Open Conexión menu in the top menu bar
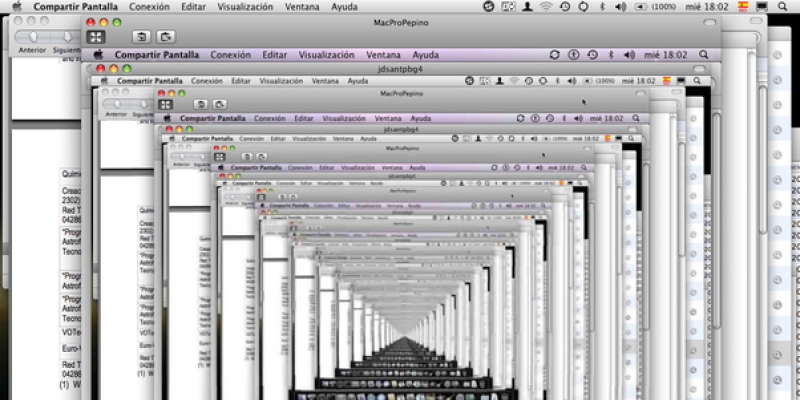This screenshot has height=400, width=800. point(149,7)
